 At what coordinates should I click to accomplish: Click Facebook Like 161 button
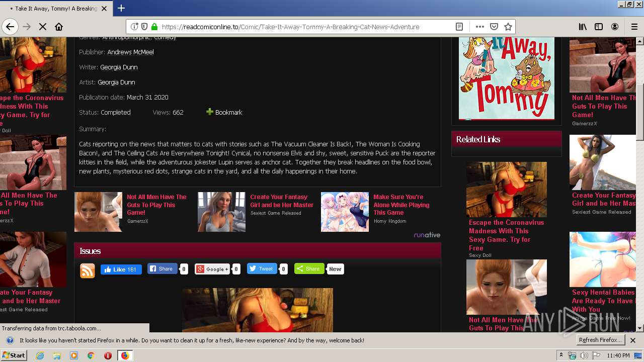(121, 269)
